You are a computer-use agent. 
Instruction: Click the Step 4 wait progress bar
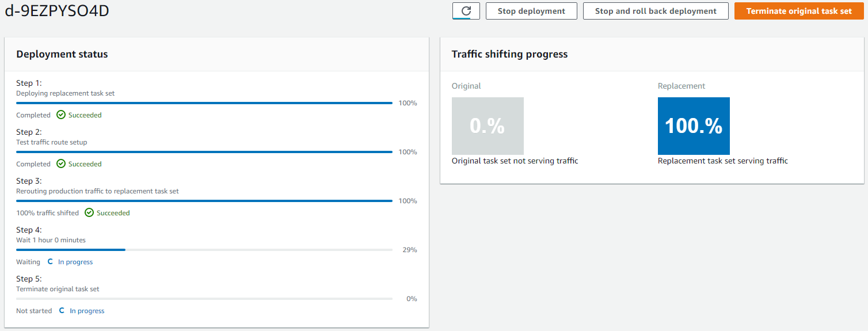[204, 250]
